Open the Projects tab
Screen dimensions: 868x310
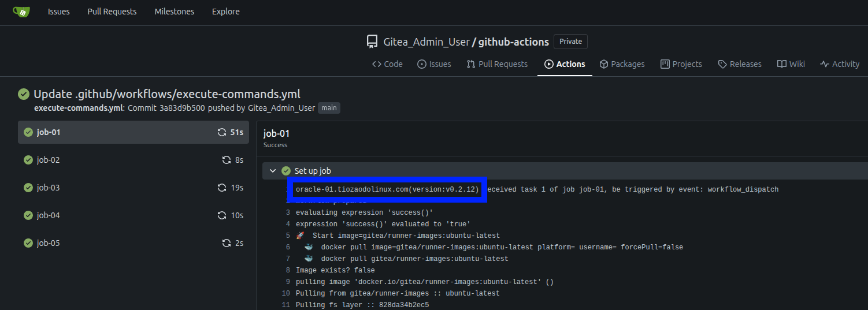[681, 64]
